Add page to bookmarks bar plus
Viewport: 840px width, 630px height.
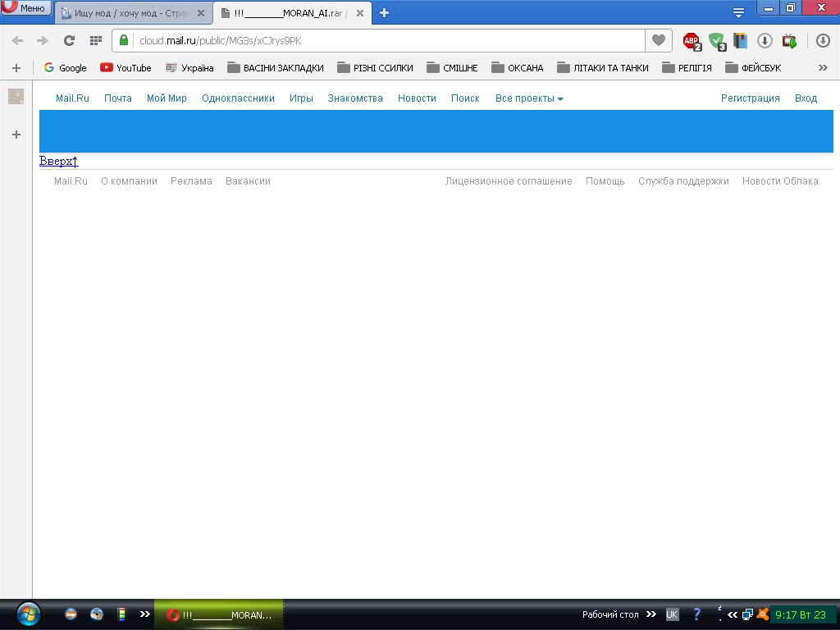coord(16,68)
